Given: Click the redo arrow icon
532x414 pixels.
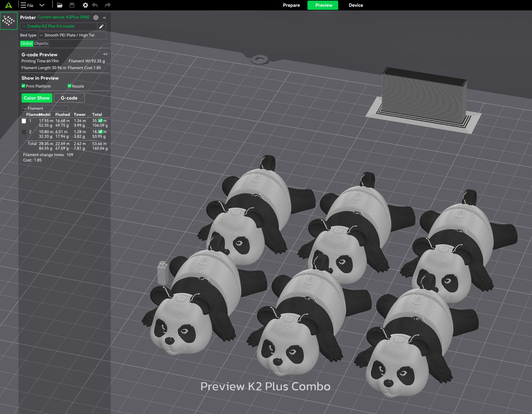Looking at the screenshot, I should (x=108, y=5).
